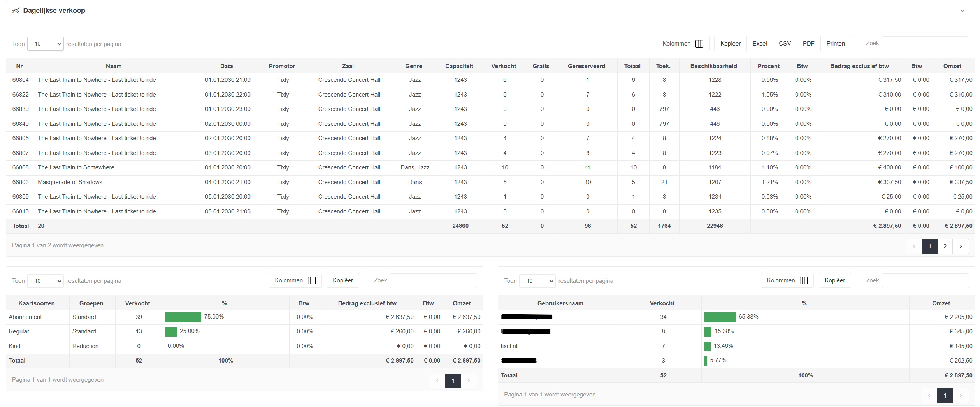Select page 1 in main table pagination

(929, 247)
